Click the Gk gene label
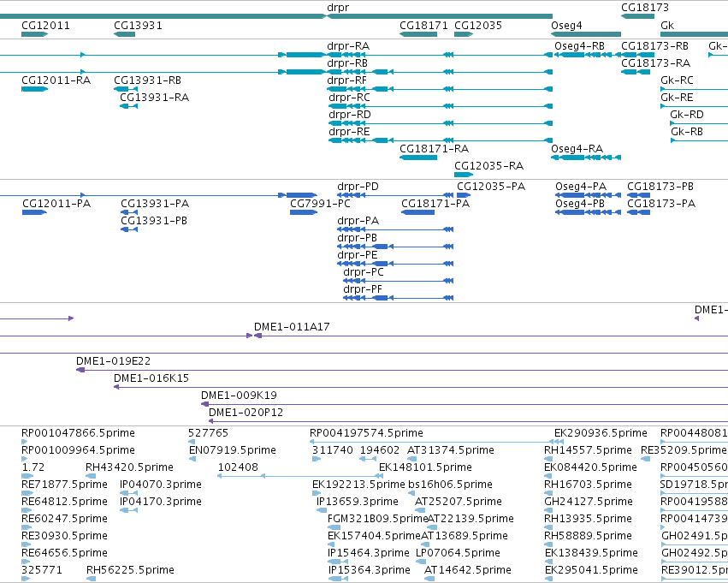 pos(667,25)
